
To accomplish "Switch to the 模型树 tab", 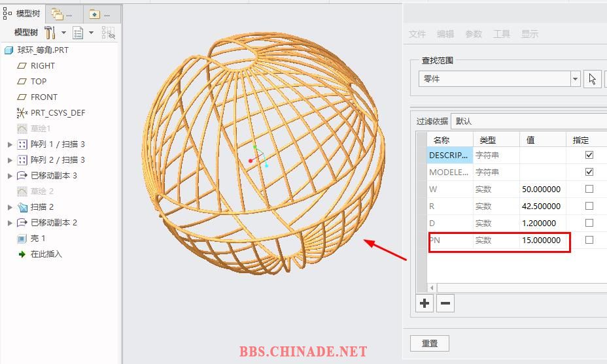I will [x=22, y=14].
